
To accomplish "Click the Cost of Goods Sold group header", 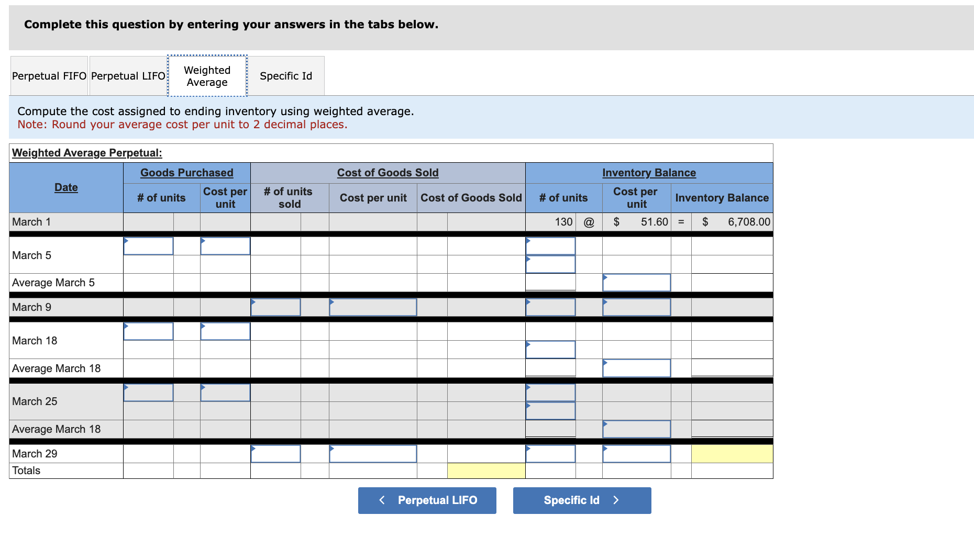I will [x=388, y=173].
